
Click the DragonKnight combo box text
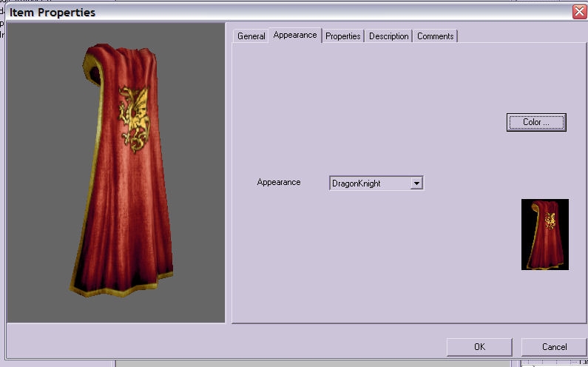[368, 183]
